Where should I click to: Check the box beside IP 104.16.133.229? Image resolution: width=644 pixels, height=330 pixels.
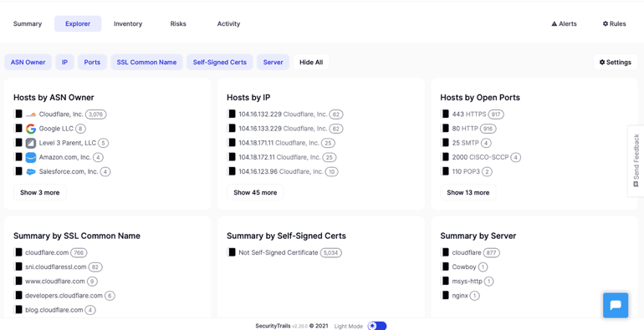point(232,129)
